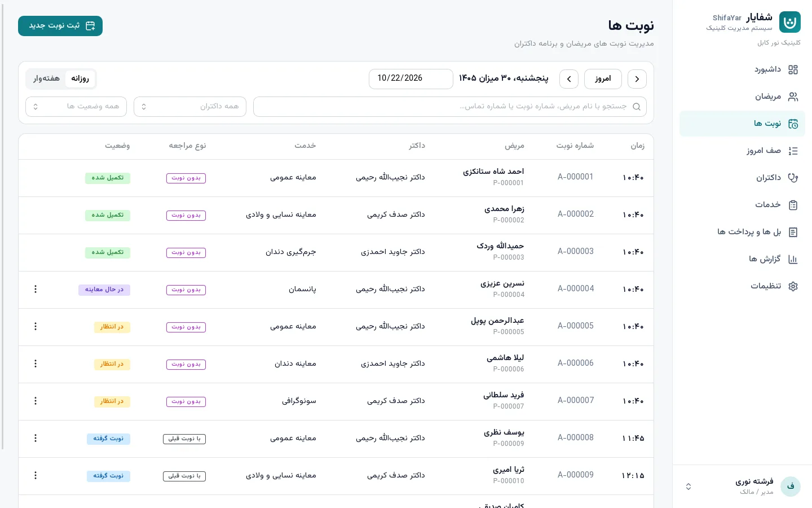Switch to روزانه daily view

click(x=80, y=78)
